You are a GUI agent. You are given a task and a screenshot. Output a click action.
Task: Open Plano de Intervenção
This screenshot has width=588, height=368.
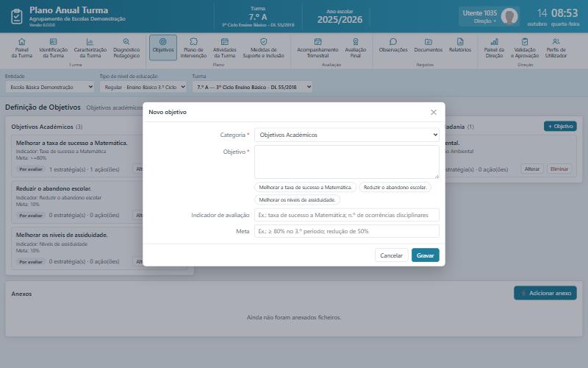click(193, 48)
